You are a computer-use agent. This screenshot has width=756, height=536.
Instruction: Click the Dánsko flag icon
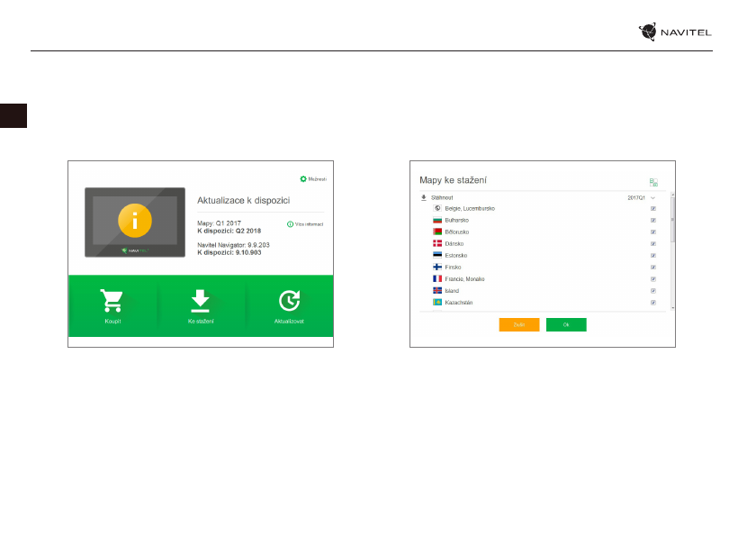[x=437, y=244]
